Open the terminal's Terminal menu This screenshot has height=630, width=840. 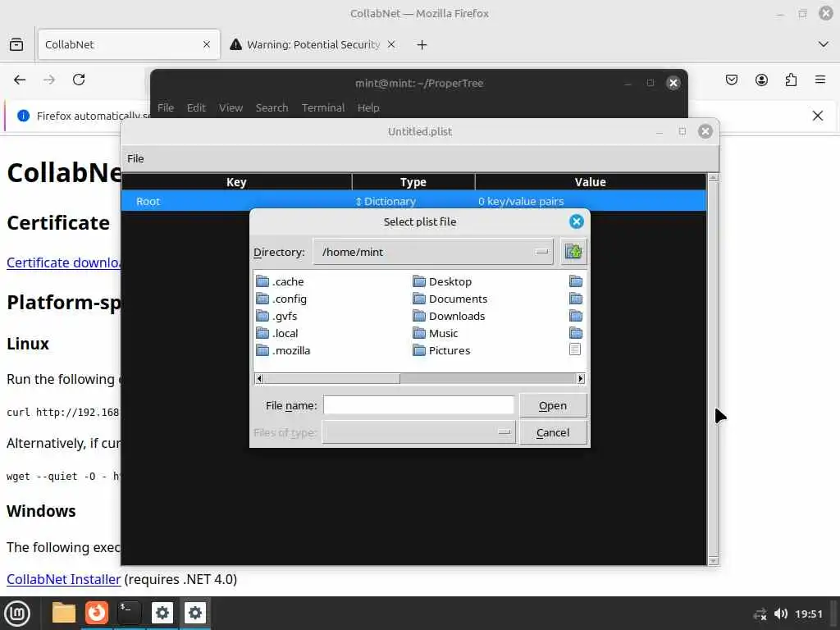point(323,107)
